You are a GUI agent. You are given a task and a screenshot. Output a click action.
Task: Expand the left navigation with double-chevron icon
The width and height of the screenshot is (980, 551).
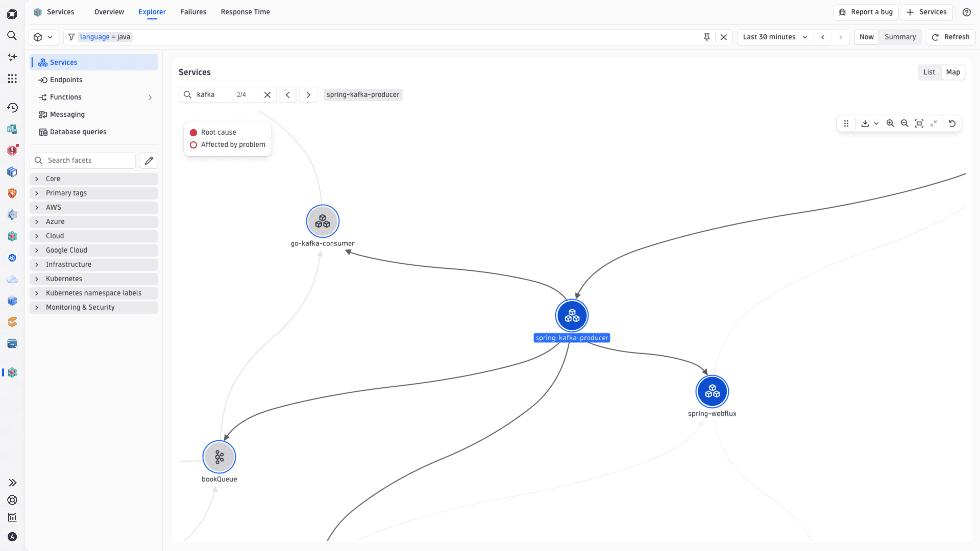[12, 483]
